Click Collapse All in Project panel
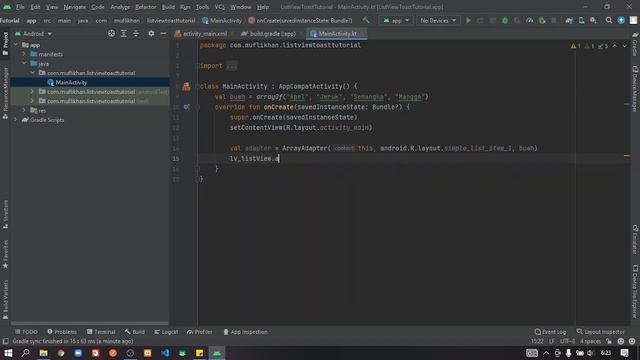Viewport: 640px width, 360px height. click(136, 33)
